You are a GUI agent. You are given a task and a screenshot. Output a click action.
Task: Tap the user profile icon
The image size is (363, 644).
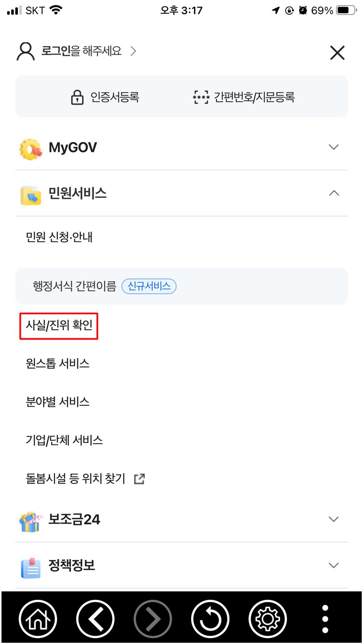tap(25, 51)
